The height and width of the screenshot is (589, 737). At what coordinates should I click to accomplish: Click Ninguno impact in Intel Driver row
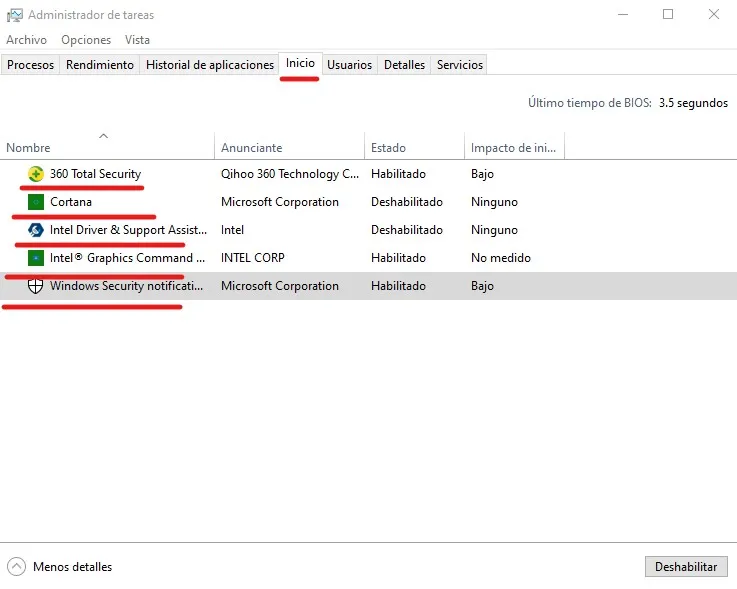pos(494,230)
